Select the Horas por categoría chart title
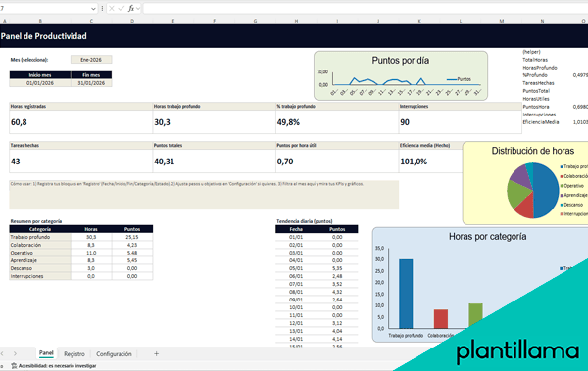 (487, 237)
